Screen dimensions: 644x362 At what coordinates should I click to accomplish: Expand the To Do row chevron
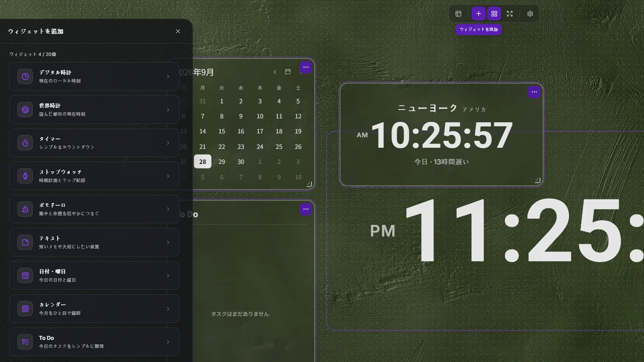click(168, 342)
